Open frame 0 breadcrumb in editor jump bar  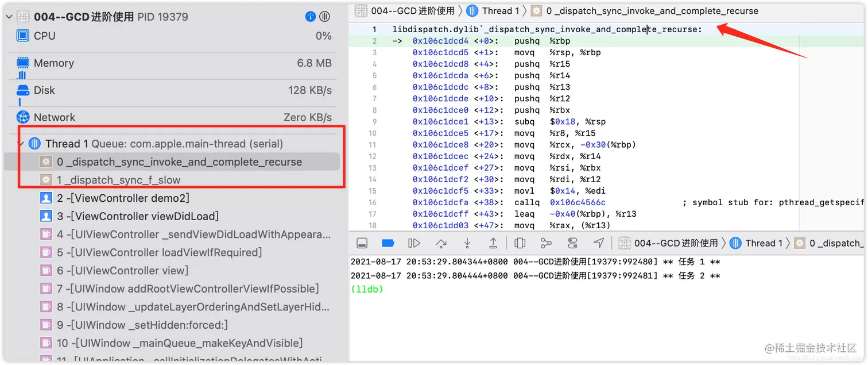click(644, 10)
